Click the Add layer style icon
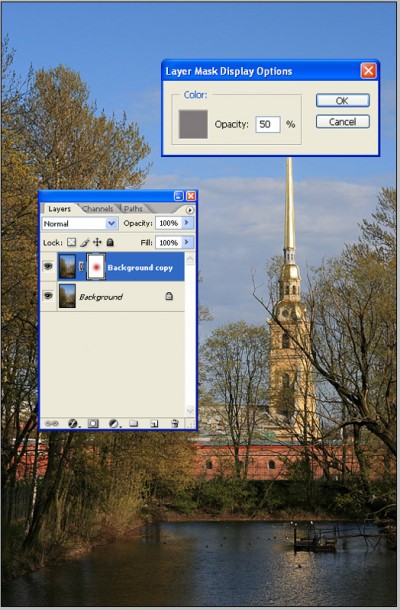Screen dimensions: 400x610 pyautogui.click(x=73, y=423)
